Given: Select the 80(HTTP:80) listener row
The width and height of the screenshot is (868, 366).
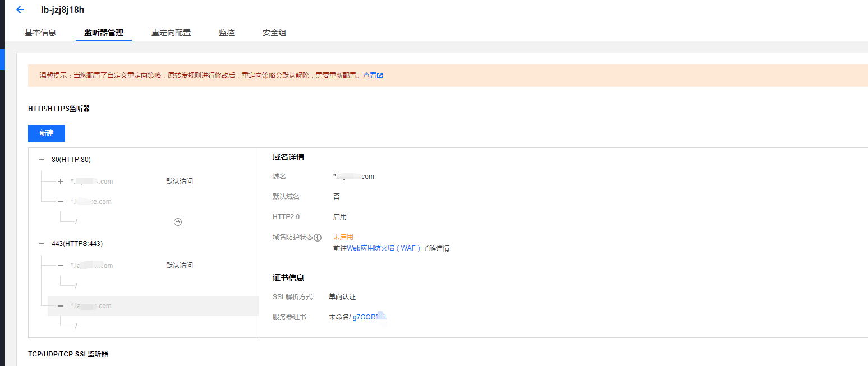Looking at the screenshot, I should 71,160.
